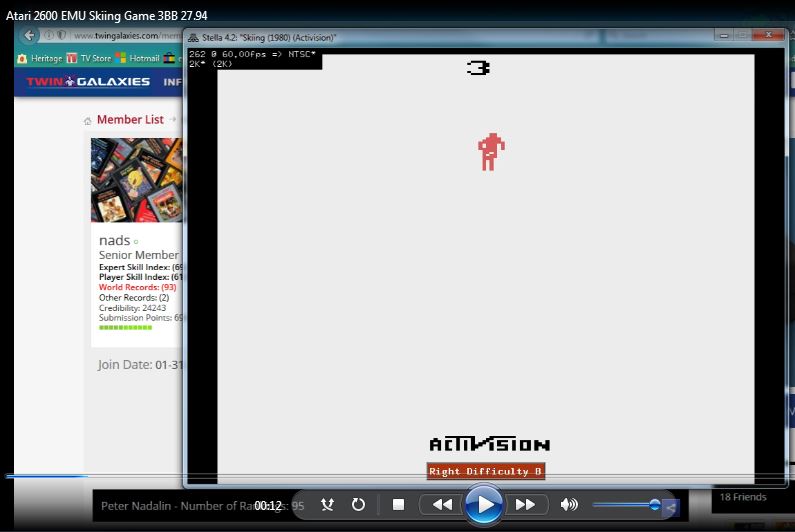Mute the media player sound
795x532 pixels.
[569, 504]
